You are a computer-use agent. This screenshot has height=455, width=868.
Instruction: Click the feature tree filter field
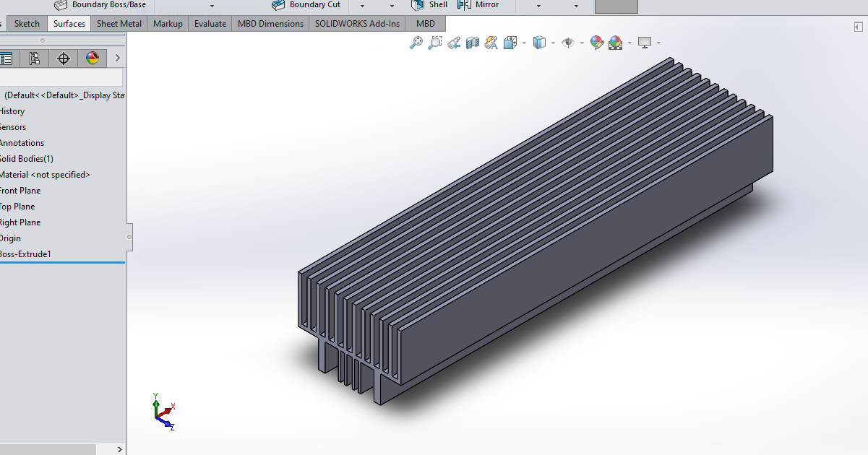[x=61, y=77]
